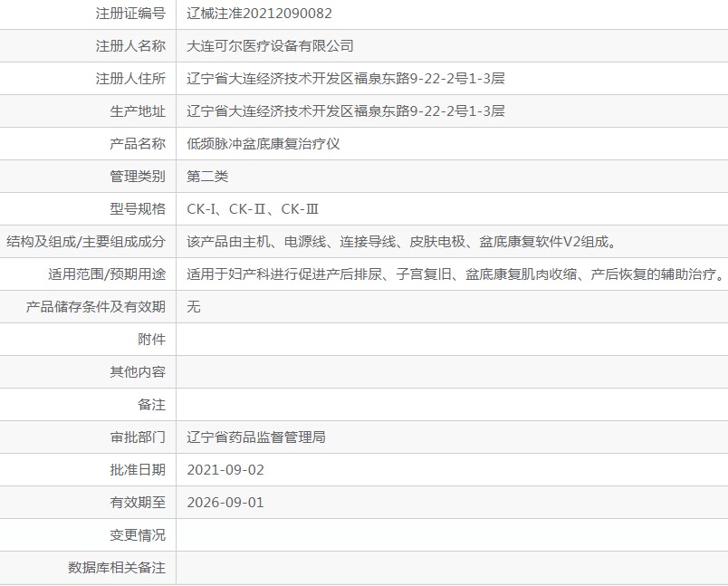
Task: Click the 生产地址 label
Action: pyautogui.click(x=138, y=111)
